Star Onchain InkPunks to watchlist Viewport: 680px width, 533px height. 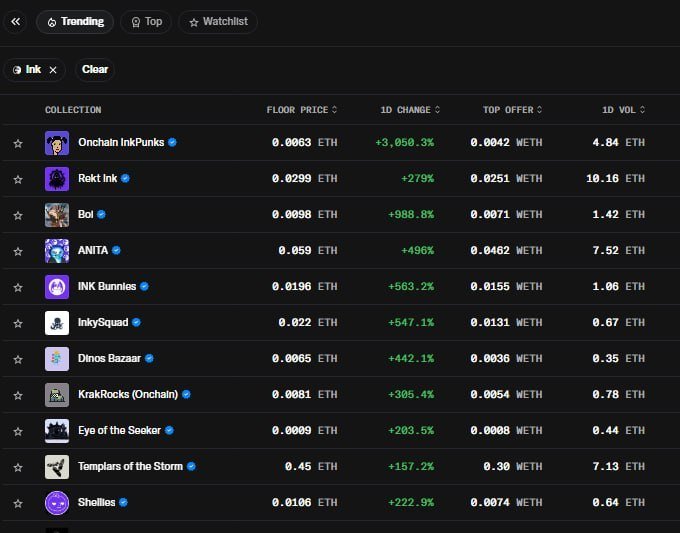click(x=18, y=143)
